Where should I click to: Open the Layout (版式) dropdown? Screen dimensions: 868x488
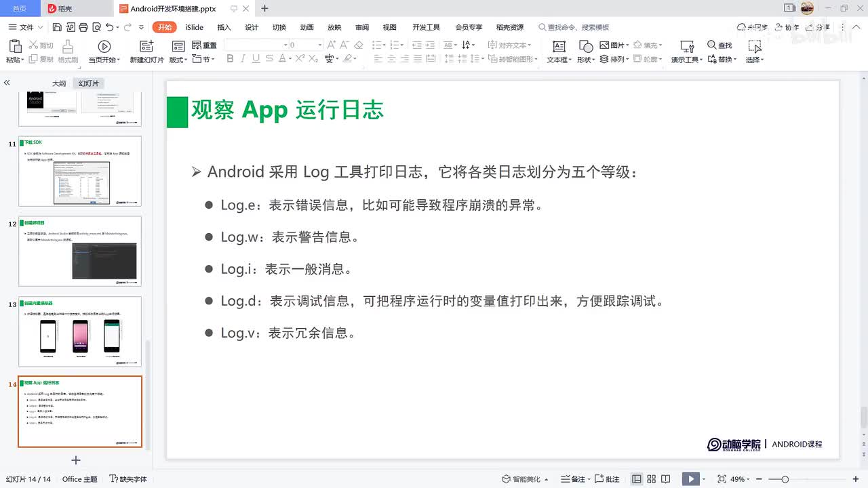coord(178,60)
